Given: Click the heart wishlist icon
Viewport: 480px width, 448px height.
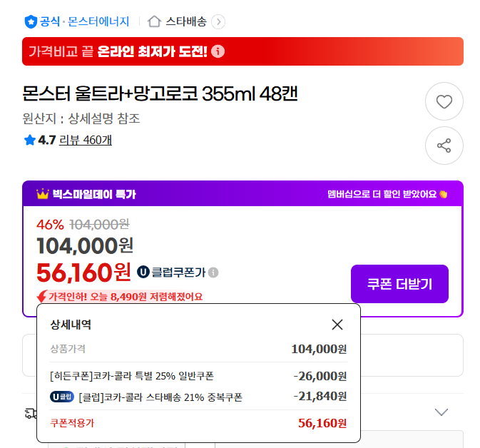Looking at the screenshot, I should click(444, 102).
